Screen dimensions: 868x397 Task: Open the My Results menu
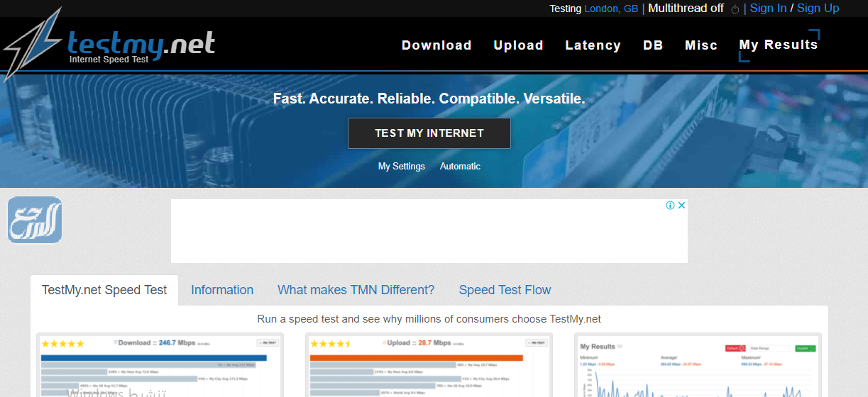point(779,45)
